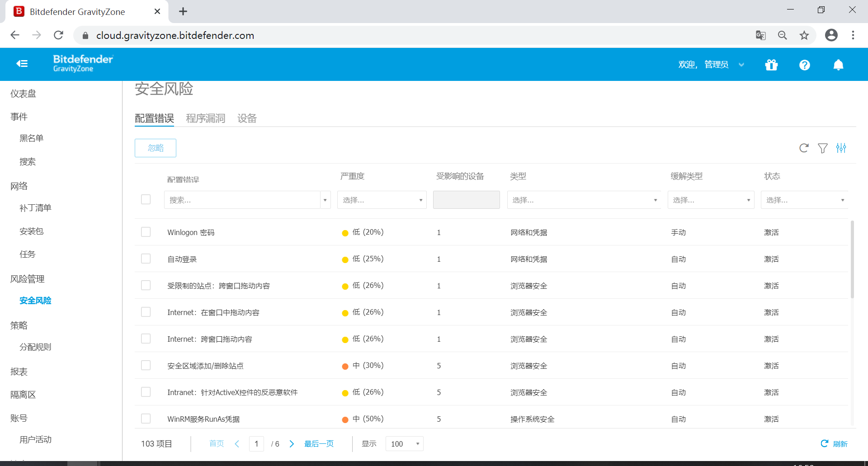Screen dimensions: 868x466
Task: Open the gift box what's new icon
Action: [771, 65]
